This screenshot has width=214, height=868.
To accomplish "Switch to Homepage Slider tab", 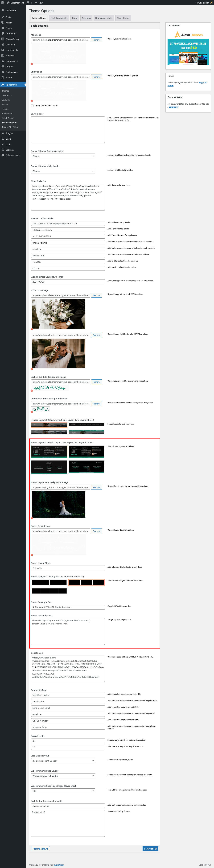I will [104, 18].
